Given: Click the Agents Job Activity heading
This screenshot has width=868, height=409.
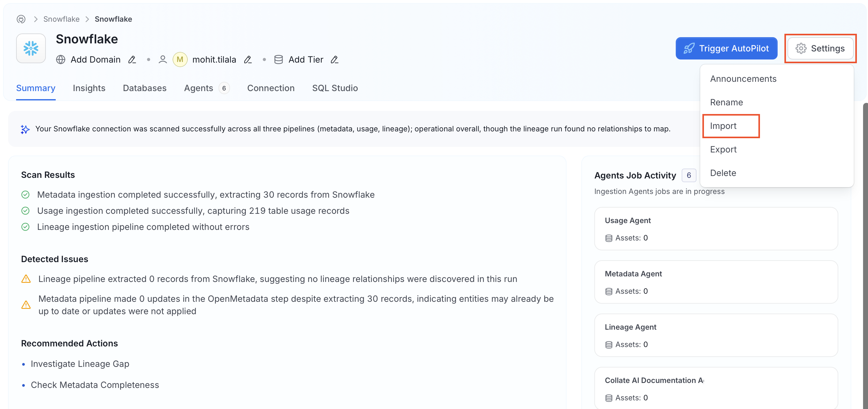Looking at the screenshot, I should [x=635, y=175].
